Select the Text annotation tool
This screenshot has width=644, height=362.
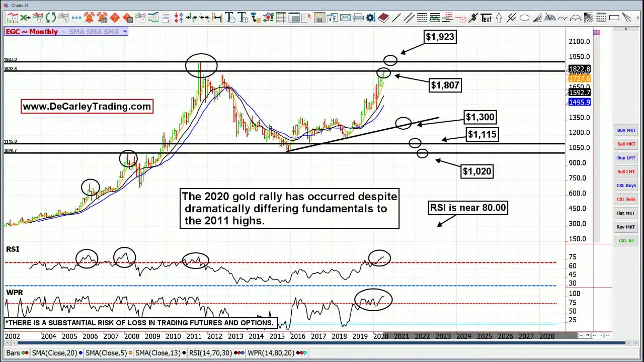486,18
